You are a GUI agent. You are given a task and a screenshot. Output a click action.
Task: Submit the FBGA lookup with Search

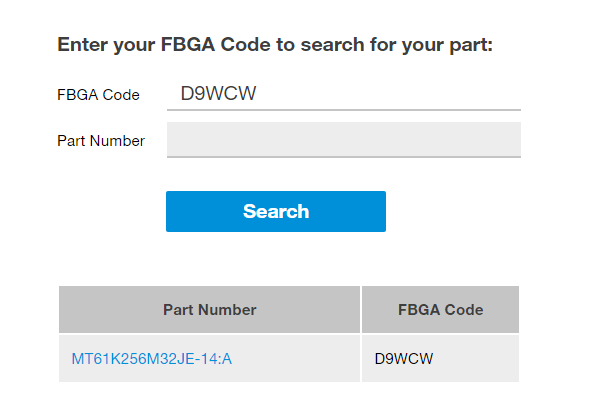coord(276,211)
